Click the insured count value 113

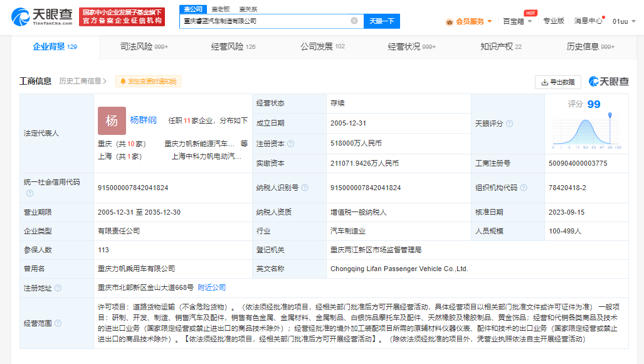(x=103, y=250)
